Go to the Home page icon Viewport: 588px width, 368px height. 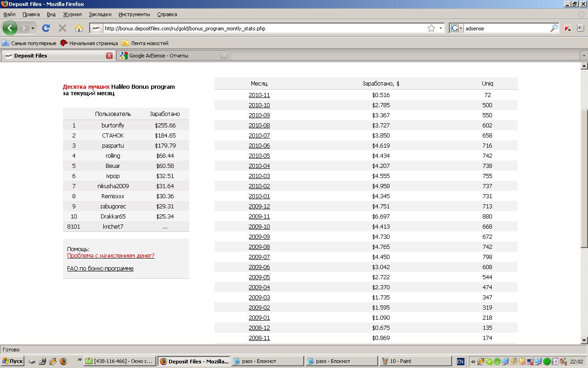(x=79, y=28)
